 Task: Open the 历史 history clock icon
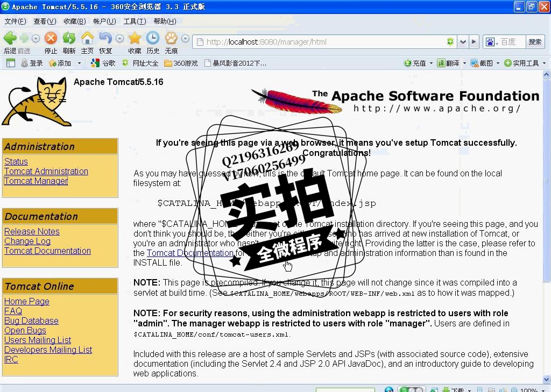[x=153, y=38]
